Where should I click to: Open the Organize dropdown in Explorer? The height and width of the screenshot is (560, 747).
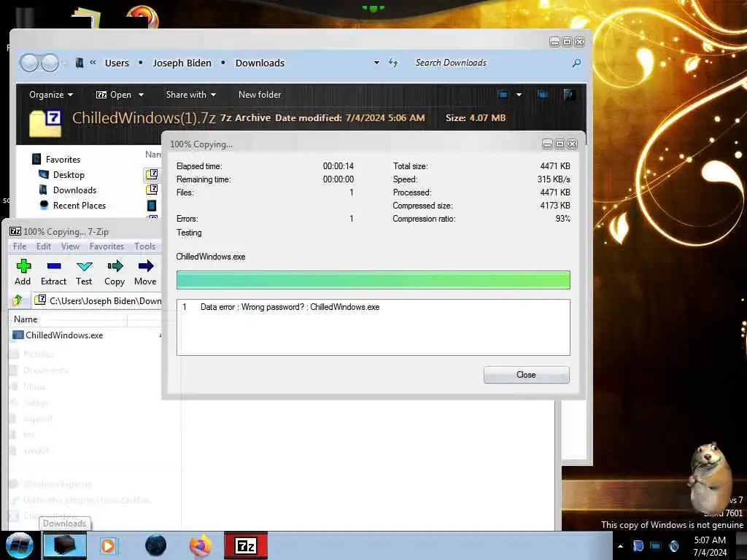click(x=51, y=95)
